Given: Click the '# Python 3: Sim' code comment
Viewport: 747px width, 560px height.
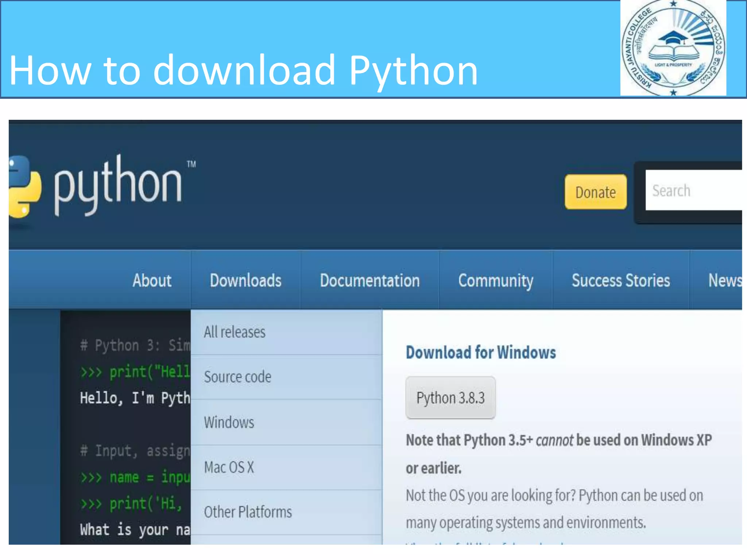Looking at the screenshot, I should click(x=135, y=345).
